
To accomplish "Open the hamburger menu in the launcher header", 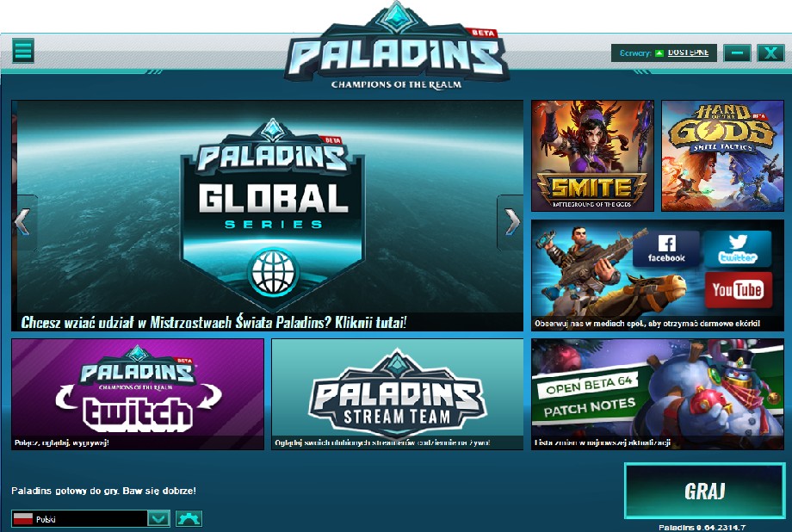I will tap(23, 51).
